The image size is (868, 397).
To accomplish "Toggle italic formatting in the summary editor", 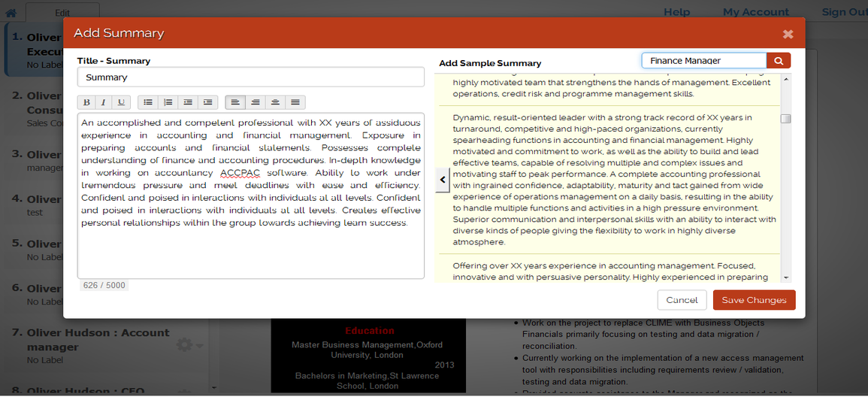I will [104, 102].
